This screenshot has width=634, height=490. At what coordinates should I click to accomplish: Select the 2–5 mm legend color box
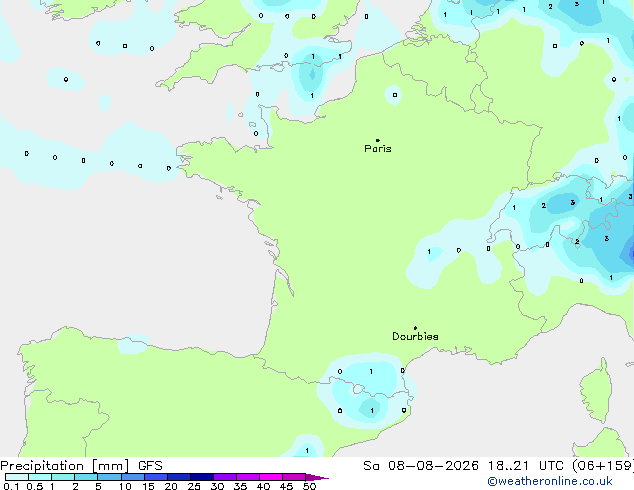86,477
